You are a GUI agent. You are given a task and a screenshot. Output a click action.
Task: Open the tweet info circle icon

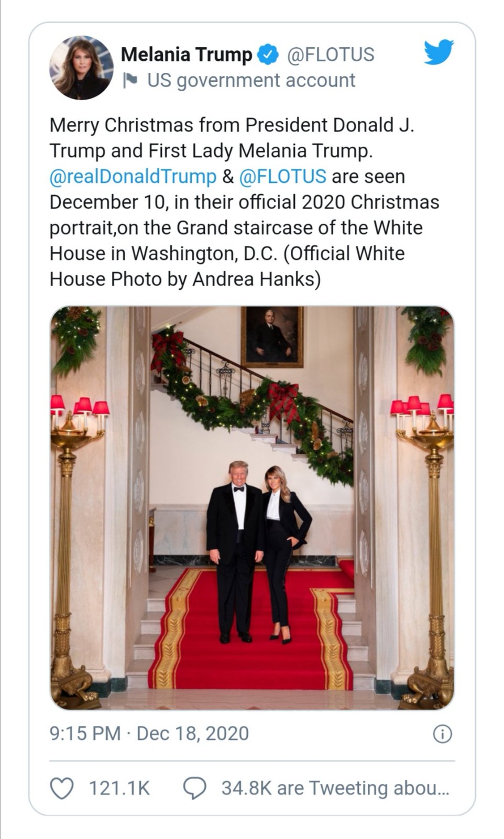tap(442, 734)
